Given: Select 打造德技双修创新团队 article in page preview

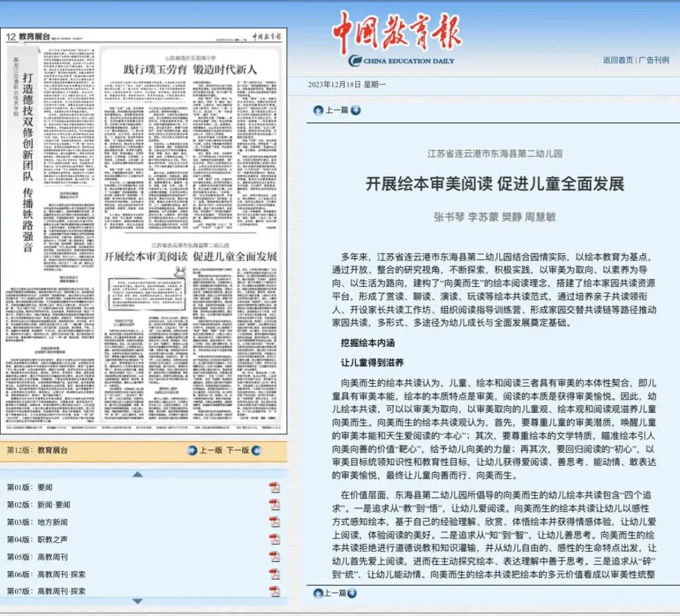Looking at the screenshot, I should [28, 162].
